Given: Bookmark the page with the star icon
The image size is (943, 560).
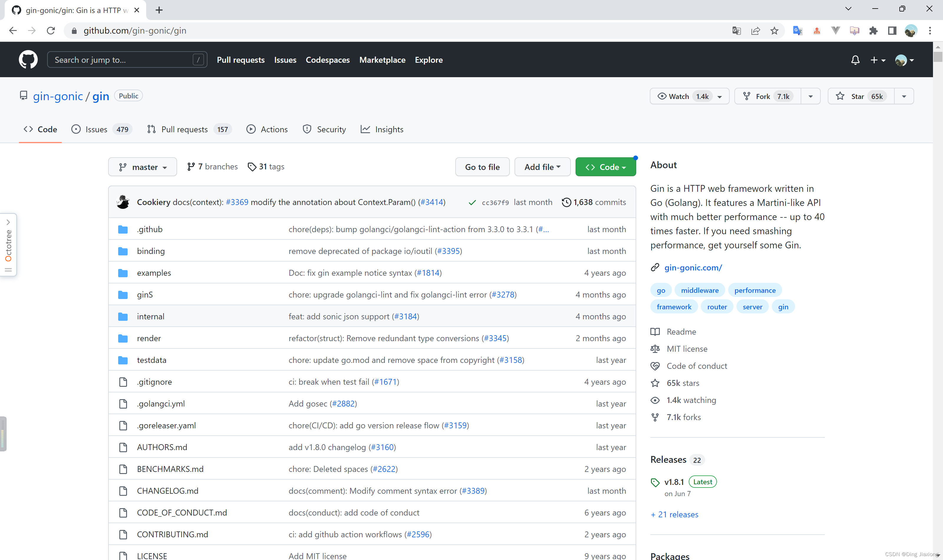Looking at the screenshot, I should point(774,31).
